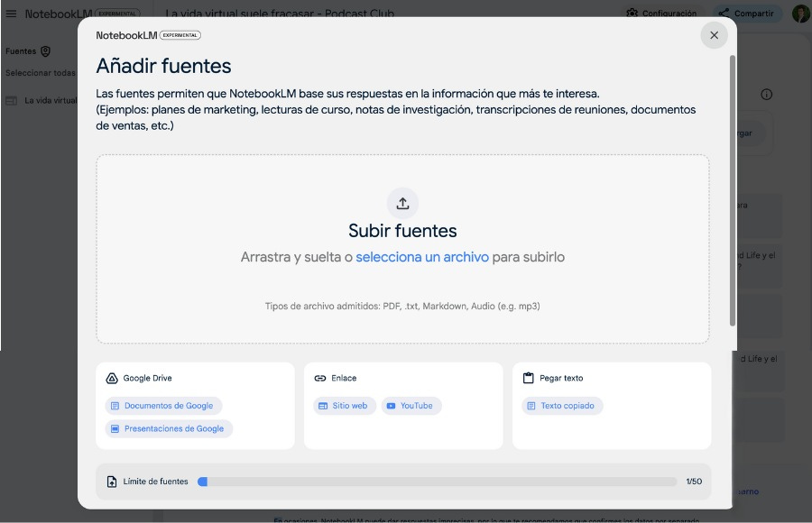Screen dimensions: 812x523
Task: Click the 'Enlace' card label
Action: point(344,378)
